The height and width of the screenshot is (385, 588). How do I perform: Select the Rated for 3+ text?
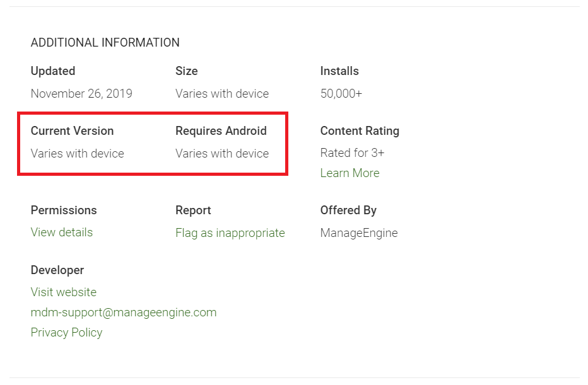[352, 153]
